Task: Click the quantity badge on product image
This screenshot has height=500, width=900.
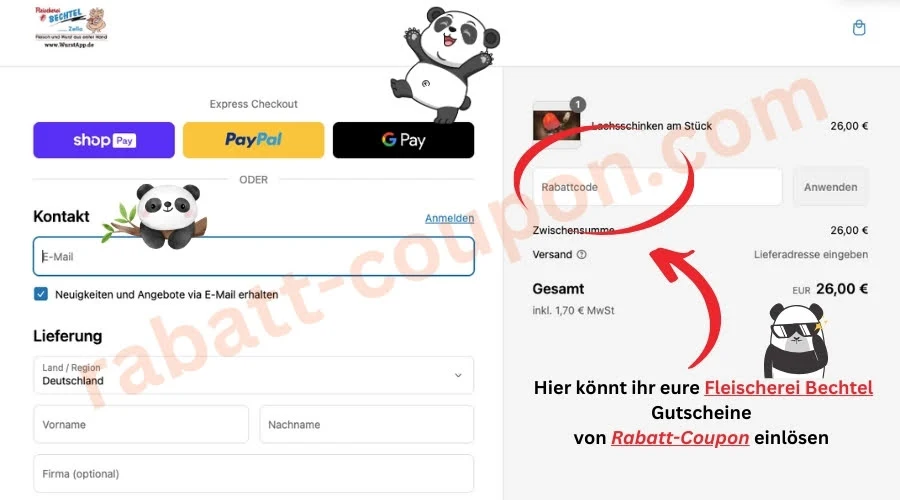Action: [577, 104]
